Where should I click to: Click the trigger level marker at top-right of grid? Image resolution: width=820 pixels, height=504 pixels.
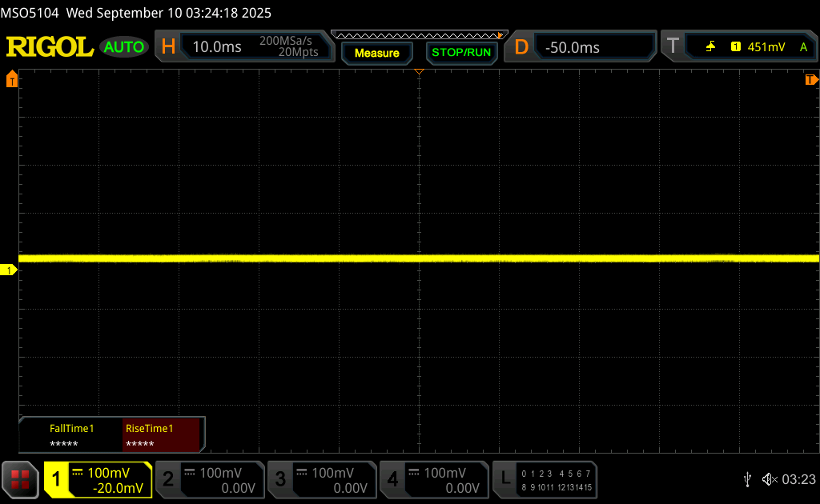point(811,79)
